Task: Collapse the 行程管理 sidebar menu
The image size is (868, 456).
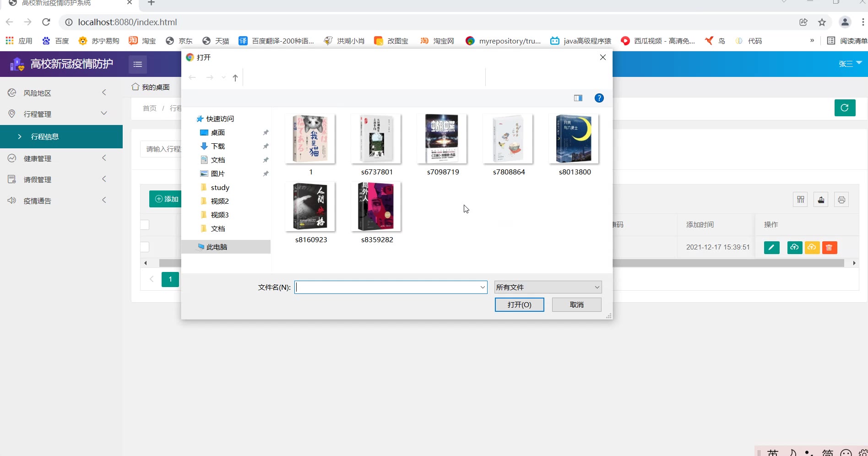Action: point(61,114)
